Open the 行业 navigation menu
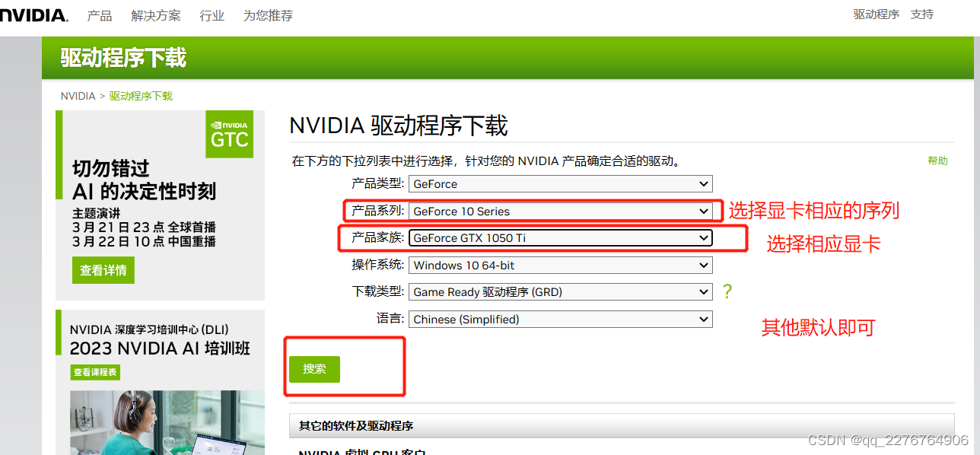The image size is (980, 455). pos(212,15)
